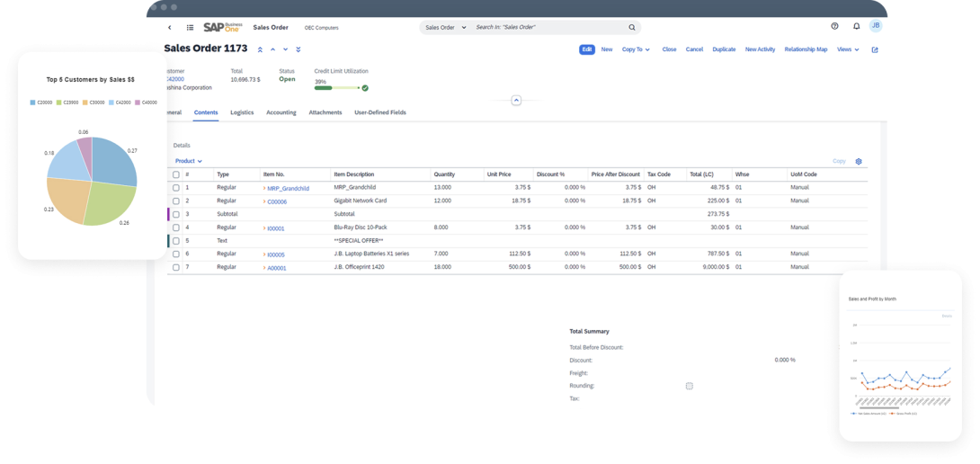Select the row 1 checkbox
The width and height of the screenshot is (980, 464).
pyautogui.click(x=176, y=188)
